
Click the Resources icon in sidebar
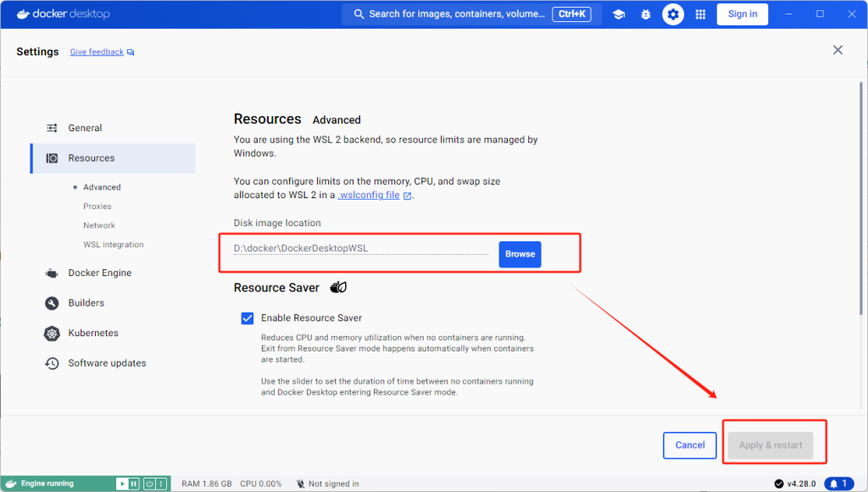coord(52,158)
